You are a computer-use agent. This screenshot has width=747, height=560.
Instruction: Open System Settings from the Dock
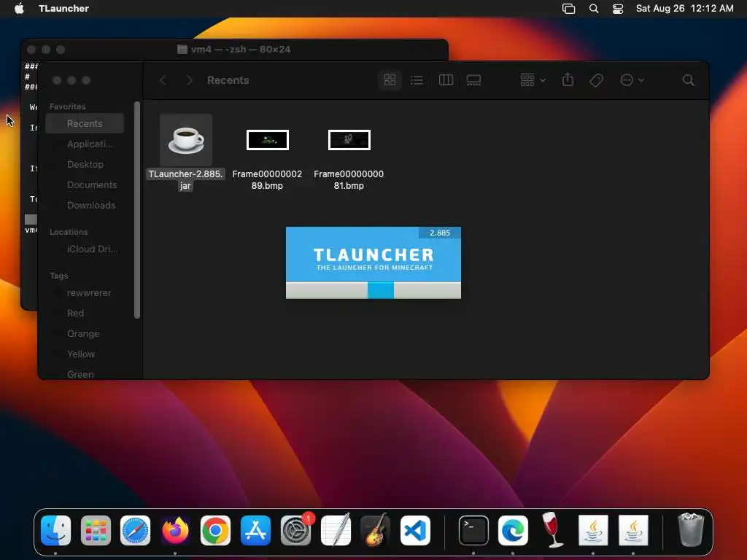click(x=296, y=531)
